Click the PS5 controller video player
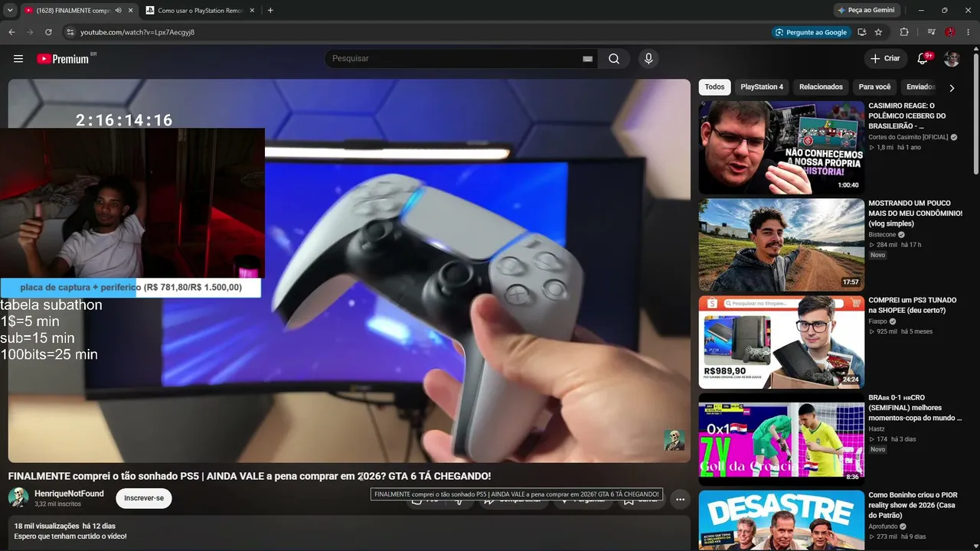This screenshot has height=551, width=980. point(349,271)
